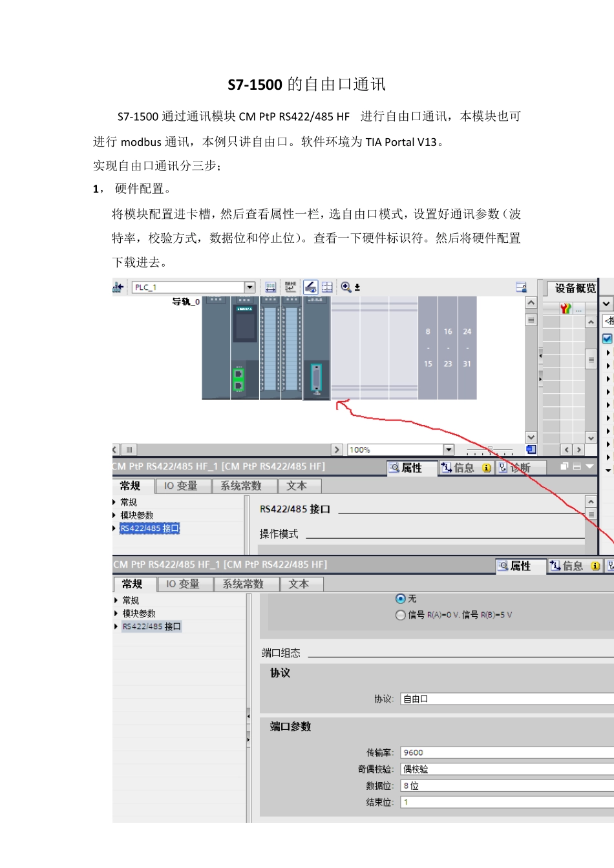
Task: Open the 数据位 field showing 8 位
Action: point(507,786)
